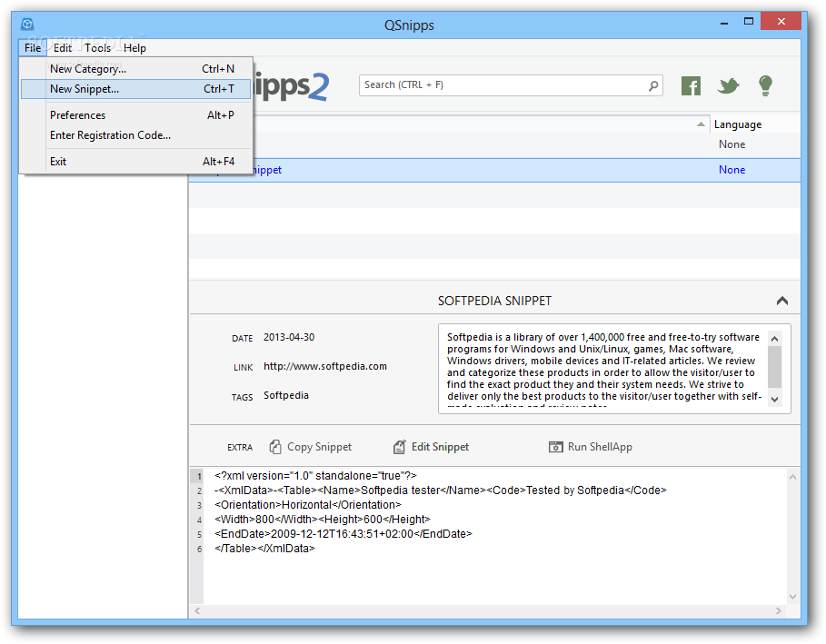Click code line with Orientation Horizontal
This screenshot has height=644, width=826.
point(307,504)
